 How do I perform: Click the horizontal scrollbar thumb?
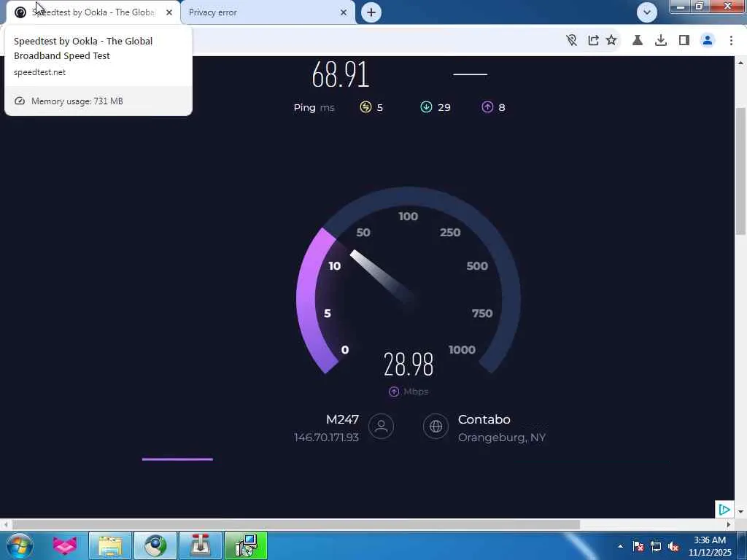(x=296, y=524)
